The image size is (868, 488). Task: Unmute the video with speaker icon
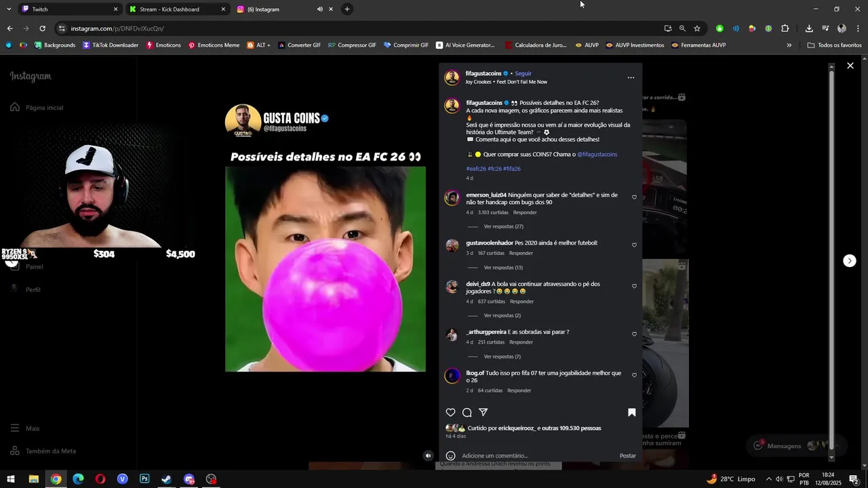coord(428,455)
